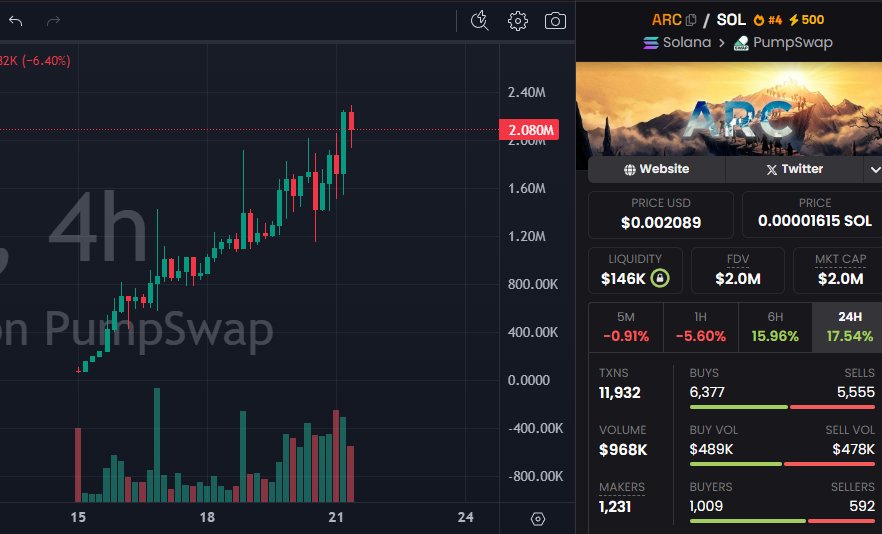Open chart settings gear
The width and height of the screenshot is (882, 534).
click(x=517, y=20)
